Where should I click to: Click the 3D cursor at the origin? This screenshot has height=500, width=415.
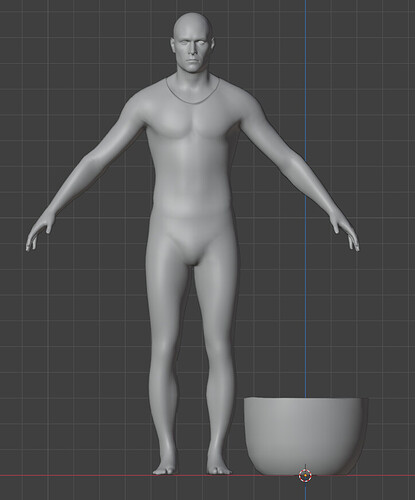pos(305,476)
